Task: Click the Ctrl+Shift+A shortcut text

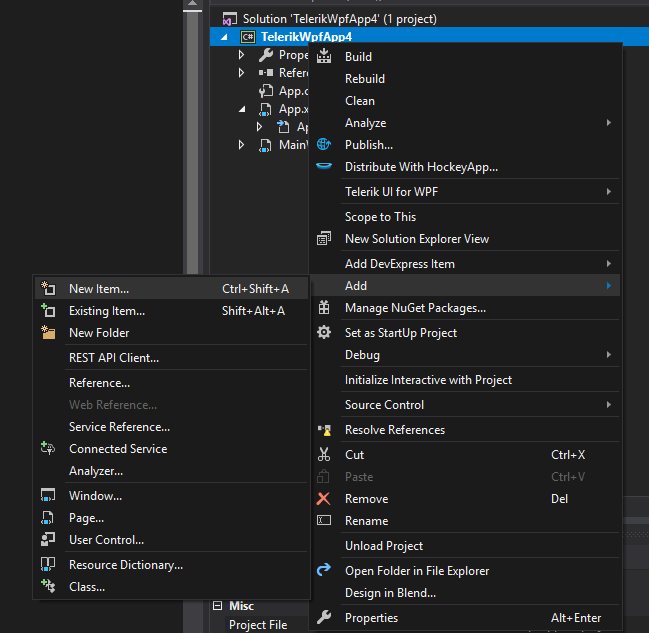Action: pyautogui.click(x=255, y=289)
